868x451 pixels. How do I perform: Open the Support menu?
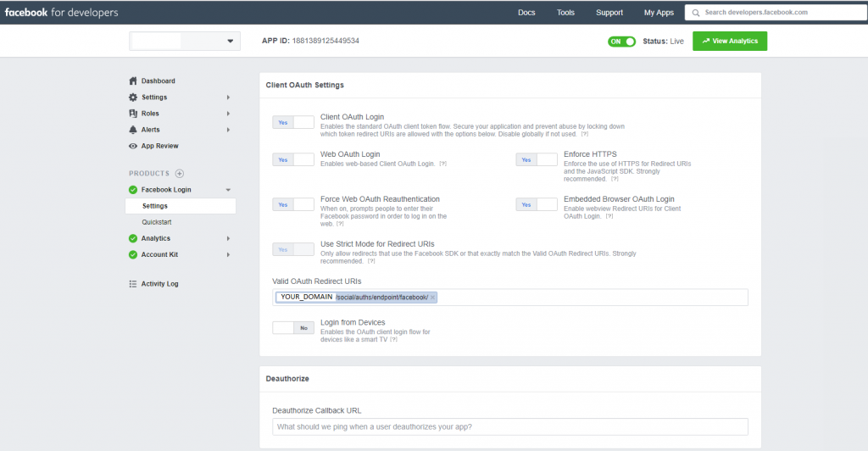609,13
